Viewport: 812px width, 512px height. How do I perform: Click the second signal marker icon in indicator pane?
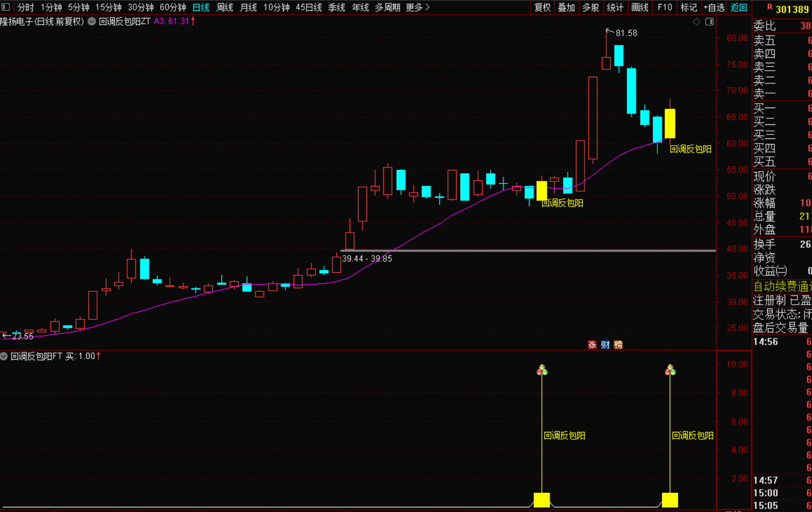click(x=670, y=370)
